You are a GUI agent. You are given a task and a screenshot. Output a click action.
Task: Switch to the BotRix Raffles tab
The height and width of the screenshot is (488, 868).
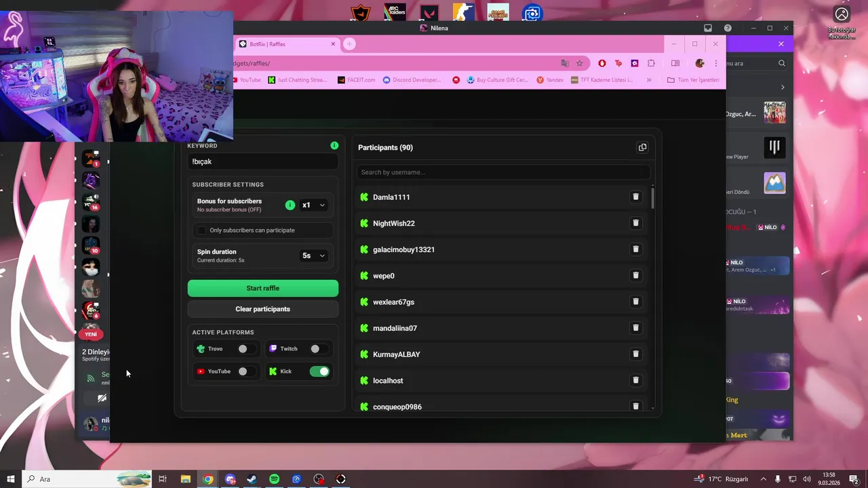click(287, 44)
